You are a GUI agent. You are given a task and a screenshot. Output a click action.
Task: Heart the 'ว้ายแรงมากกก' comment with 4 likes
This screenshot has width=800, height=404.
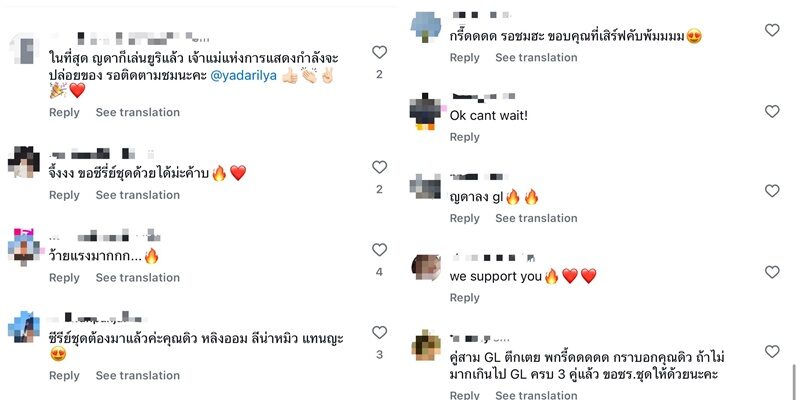(379, 249)
